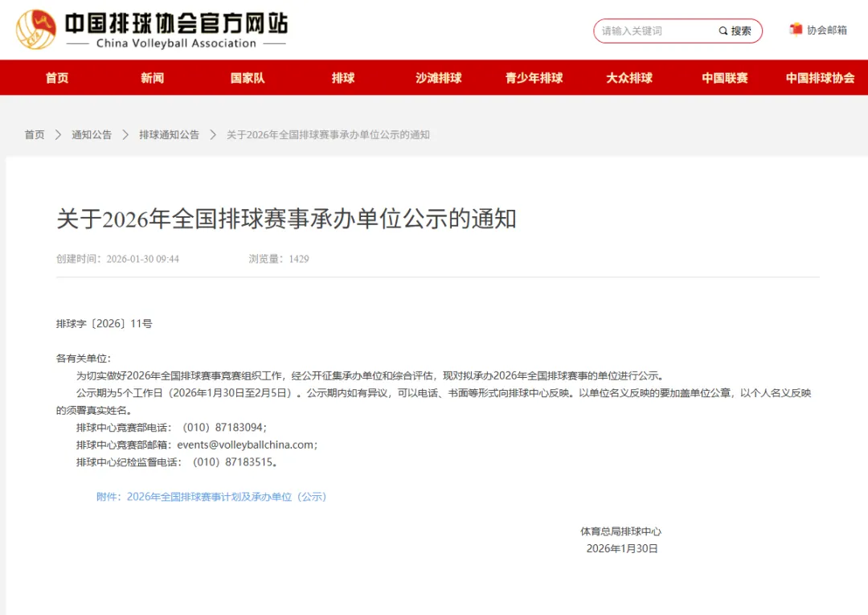Click the 中国排球协会官方网站 header title
Screen dimensions: 868x615
click(177, 24)
